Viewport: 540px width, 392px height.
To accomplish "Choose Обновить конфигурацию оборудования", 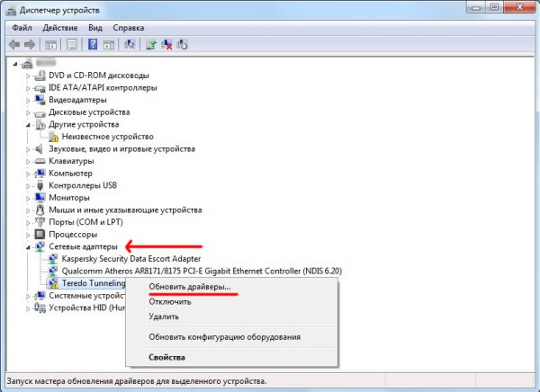I will (x=231, y=336).
